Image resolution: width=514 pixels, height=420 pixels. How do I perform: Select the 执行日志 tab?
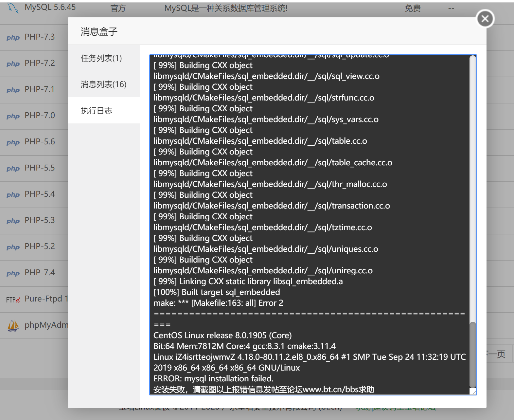104,110
